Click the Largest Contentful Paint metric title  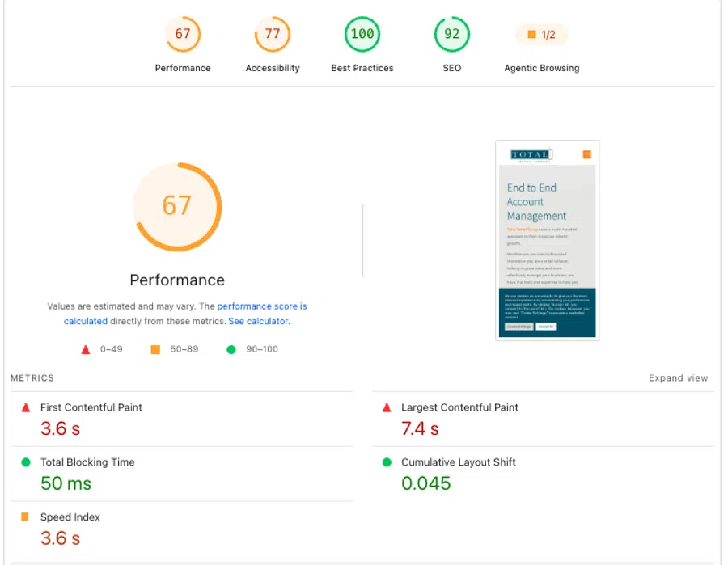pos(459,407)
